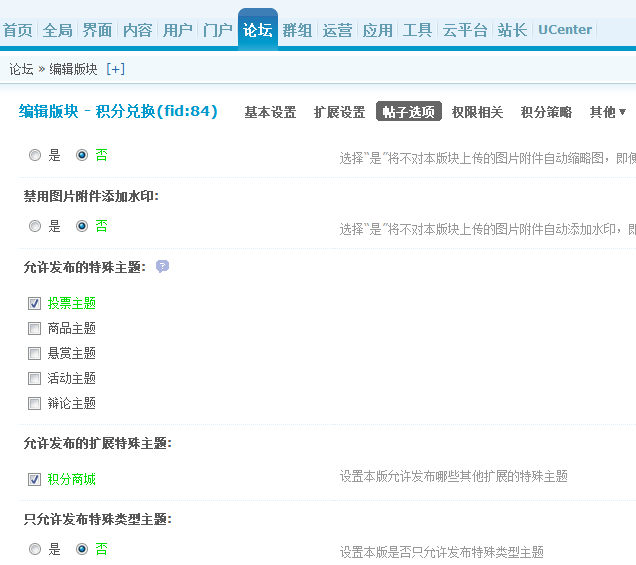Check the 辩论主题 checkbox
The image size is (636, 565).
[34, 404]
